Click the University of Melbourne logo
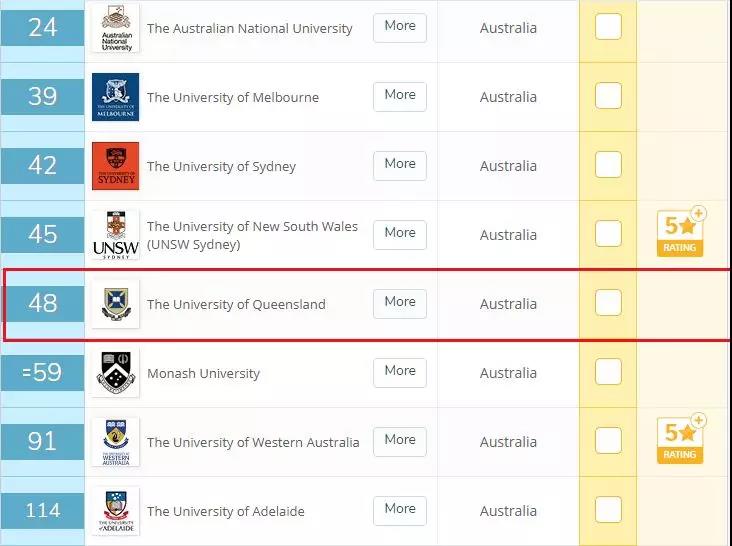 (115, 97)
